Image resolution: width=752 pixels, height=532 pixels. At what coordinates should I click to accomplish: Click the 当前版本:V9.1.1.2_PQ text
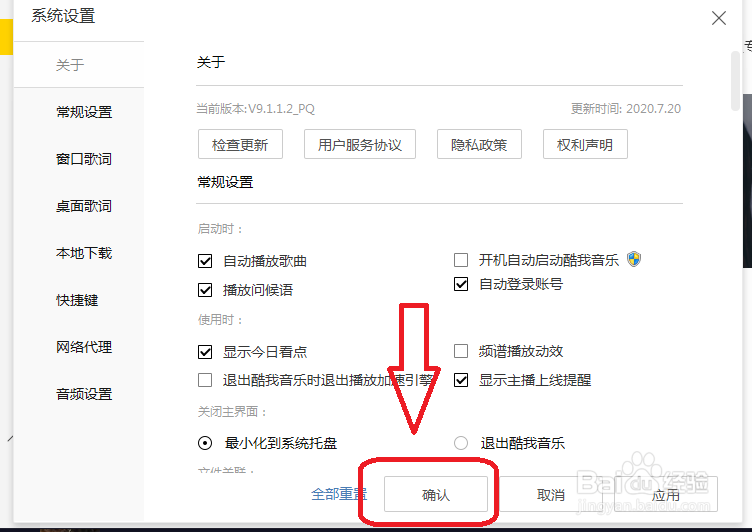click(x=256, y=109)
